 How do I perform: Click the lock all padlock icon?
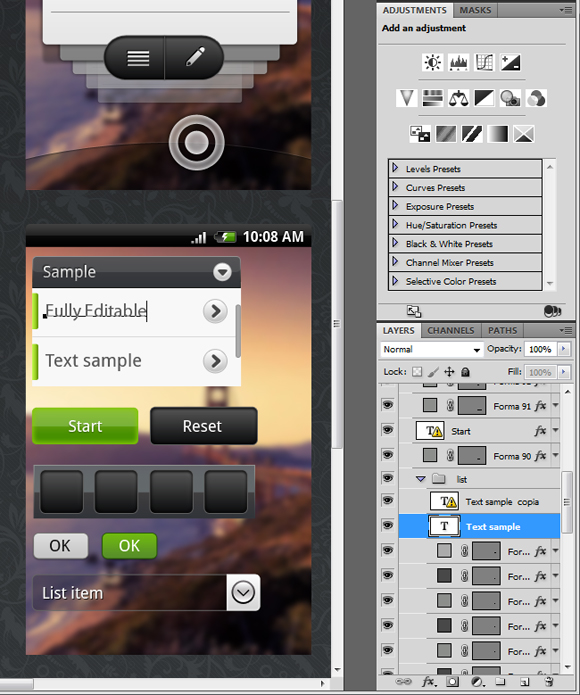coord(465,371)
